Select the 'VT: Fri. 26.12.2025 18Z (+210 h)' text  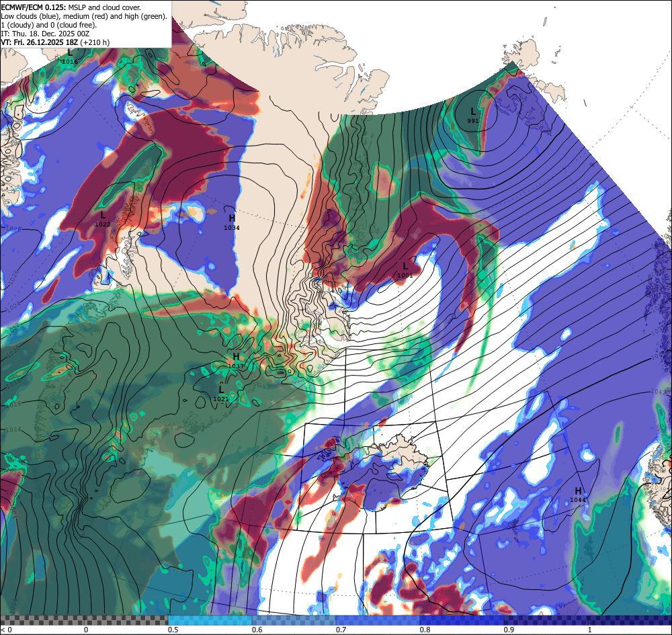pos(55,42)
